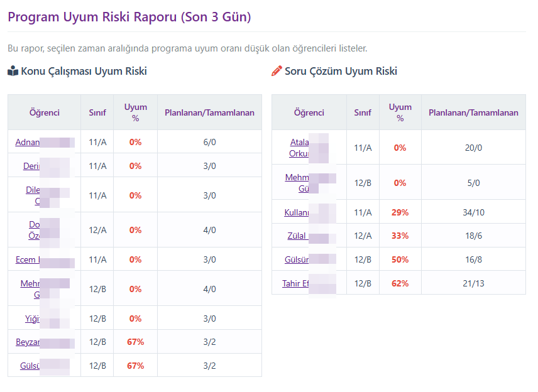Select the Kullanı… link with 29% compliance
The image size is (538, 392).
click(297, 212)
